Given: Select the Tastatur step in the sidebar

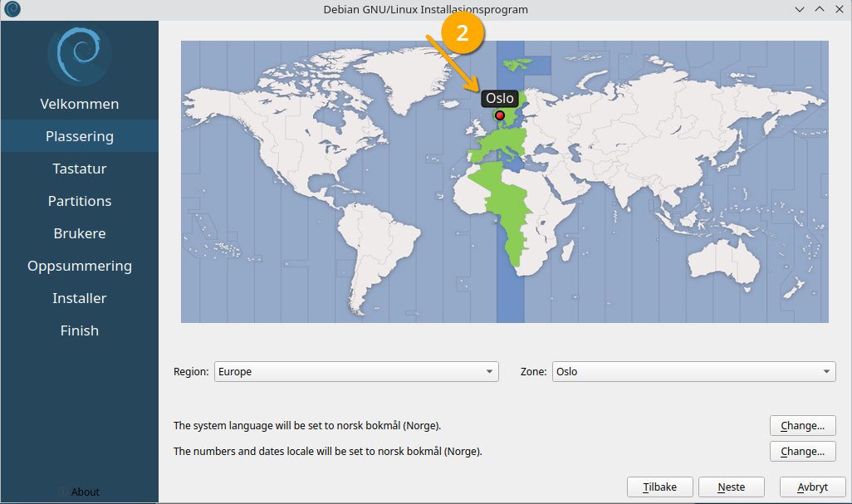Looking at the screenshot, I should tap(80, 169).
